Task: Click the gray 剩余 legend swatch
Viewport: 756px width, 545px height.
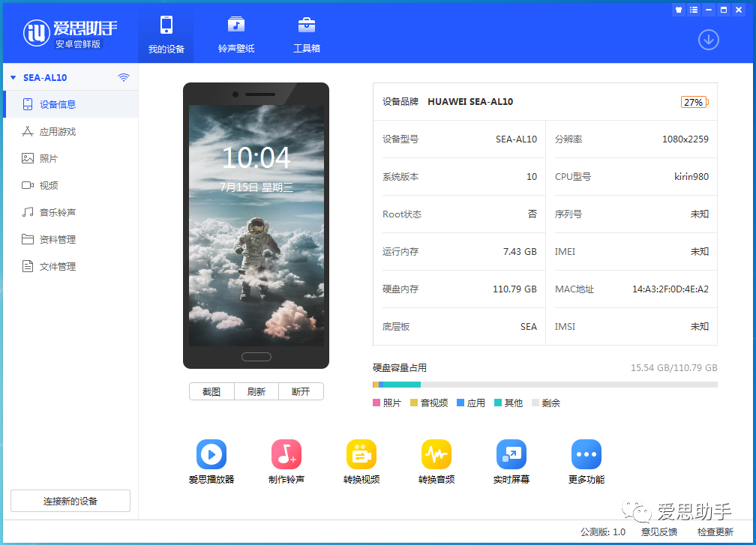Action: (535, 403)
